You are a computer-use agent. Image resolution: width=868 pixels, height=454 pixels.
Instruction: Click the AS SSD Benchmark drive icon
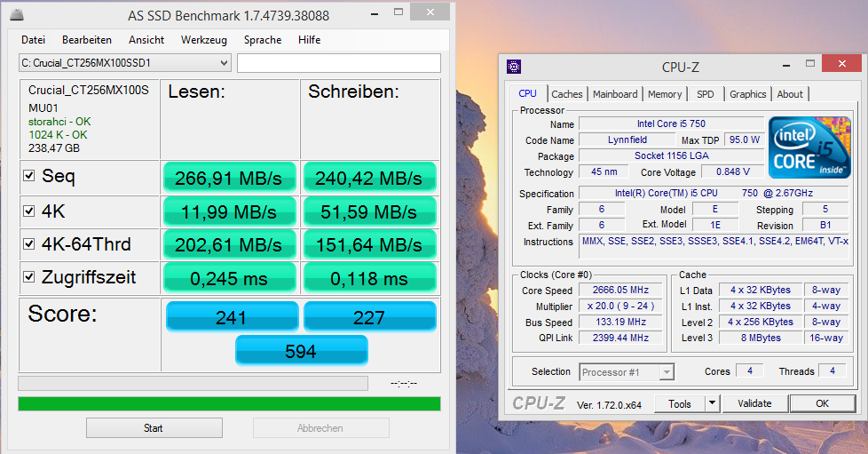point(17,15)
